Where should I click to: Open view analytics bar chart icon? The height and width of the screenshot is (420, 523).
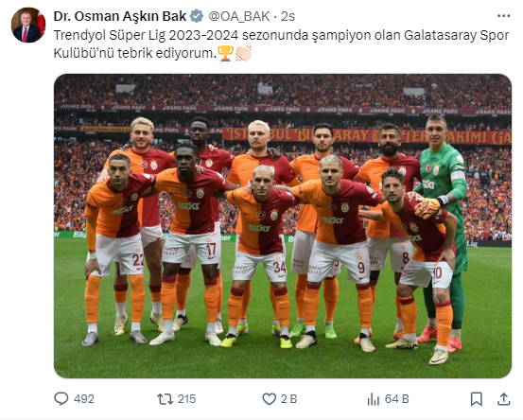374,399
